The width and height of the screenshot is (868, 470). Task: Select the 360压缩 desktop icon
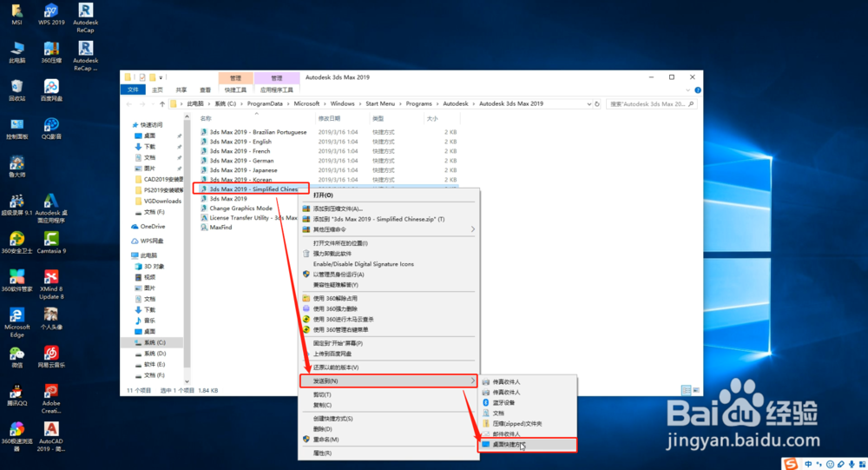[x=51, y=53]
